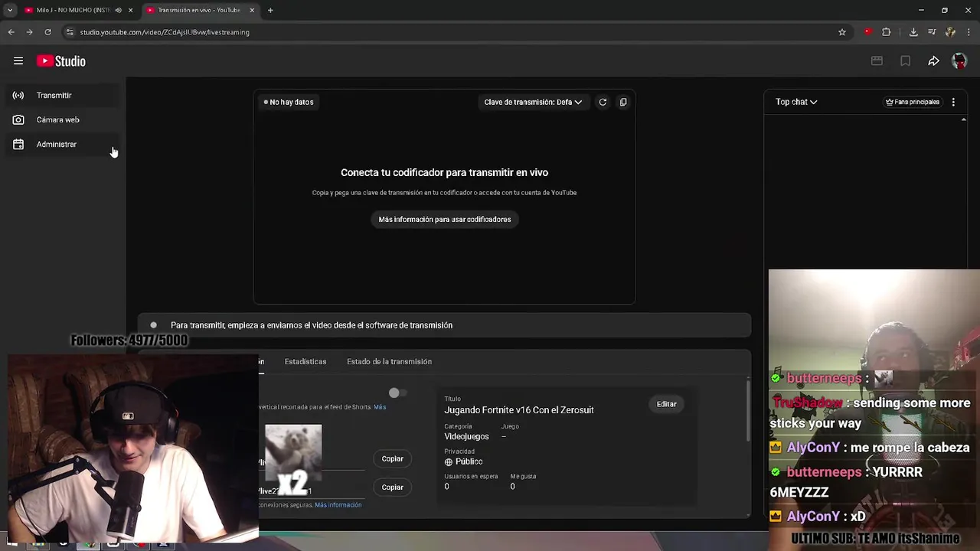Click the Para transmitir status message
Viewport: 980px width, 551px height.
click(x=312, y=325)
